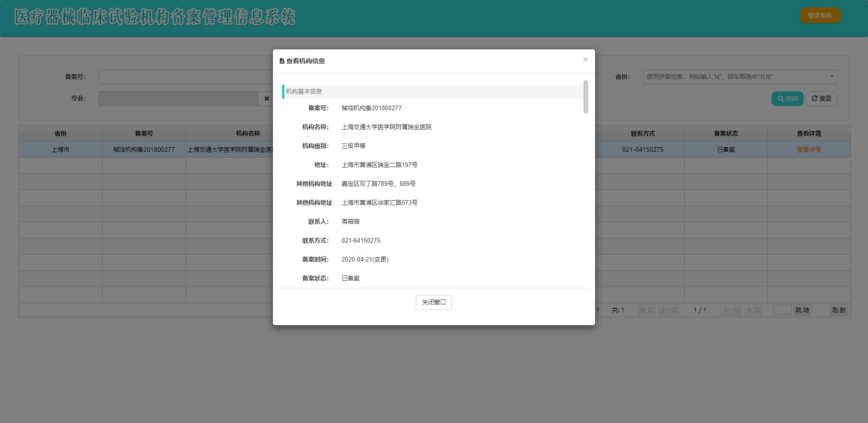Screen dimensions: 868x423
Task: Open the 查看详情 link in the table row
Action: pyautogui.click(x=809, y=149)
